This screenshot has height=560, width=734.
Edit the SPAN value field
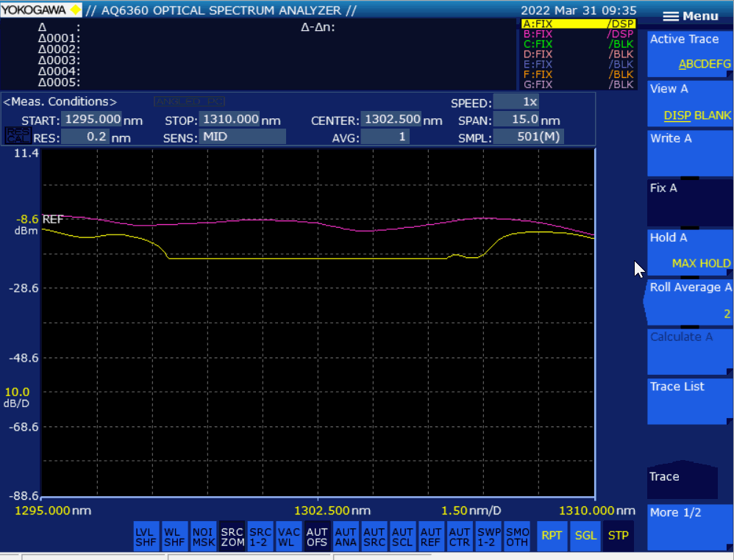pos(516,119)
